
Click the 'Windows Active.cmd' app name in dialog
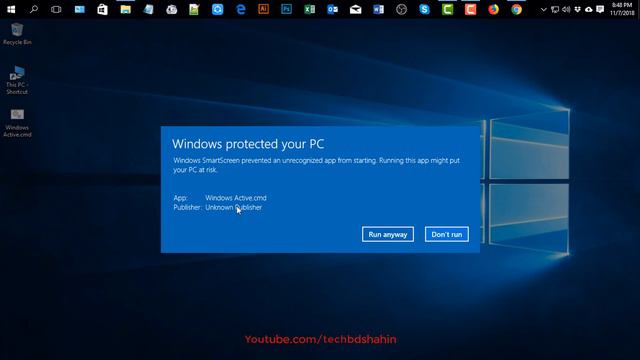[236, 198]
